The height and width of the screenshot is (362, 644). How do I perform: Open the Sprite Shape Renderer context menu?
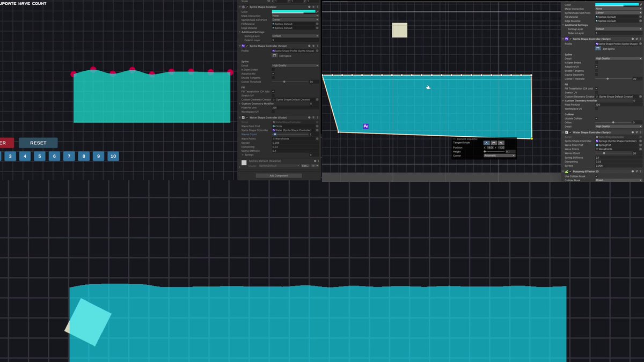(x=318, y=7)
